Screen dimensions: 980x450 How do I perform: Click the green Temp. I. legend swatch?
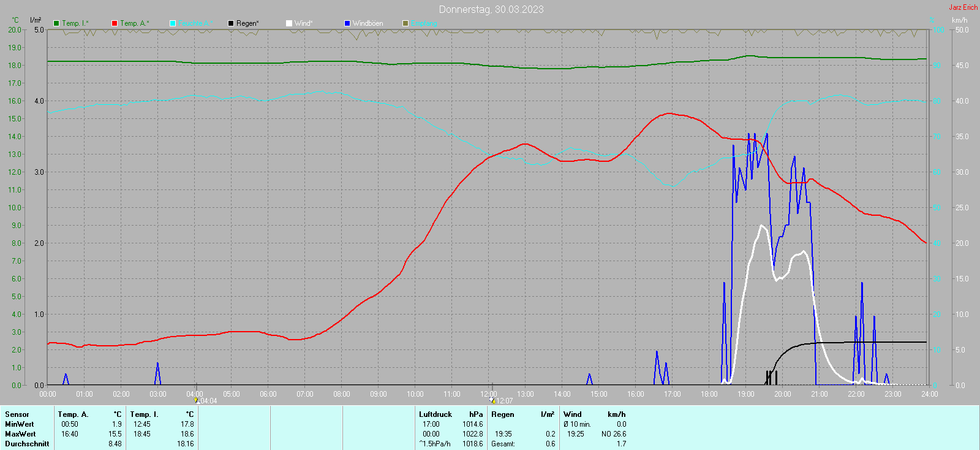56,23
